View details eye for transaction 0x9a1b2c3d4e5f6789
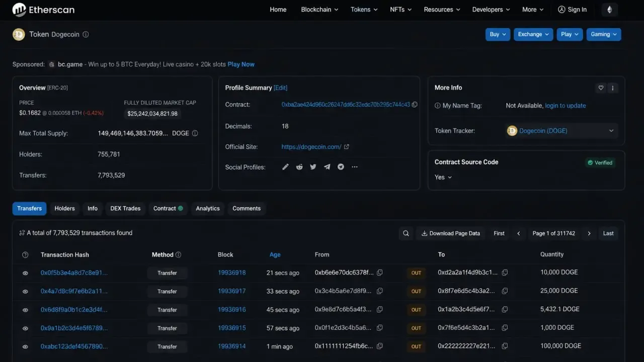 pos(25,328)
